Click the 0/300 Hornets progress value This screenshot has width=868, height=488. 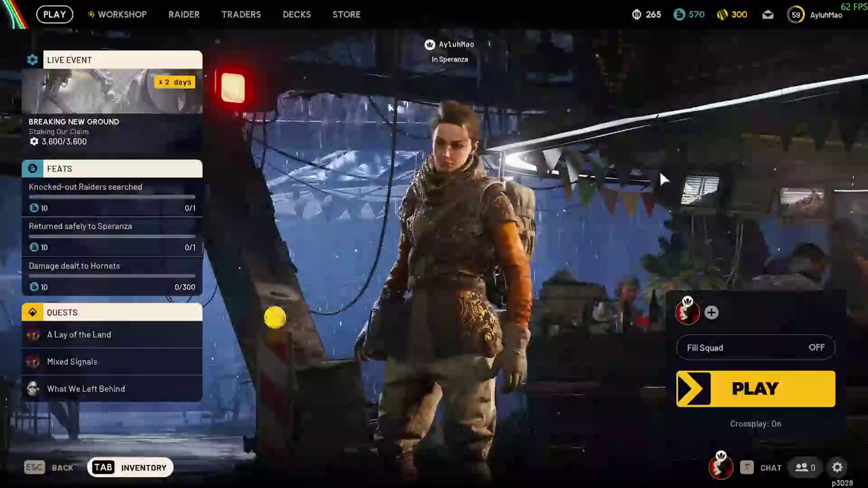click(x=184, y=287)
